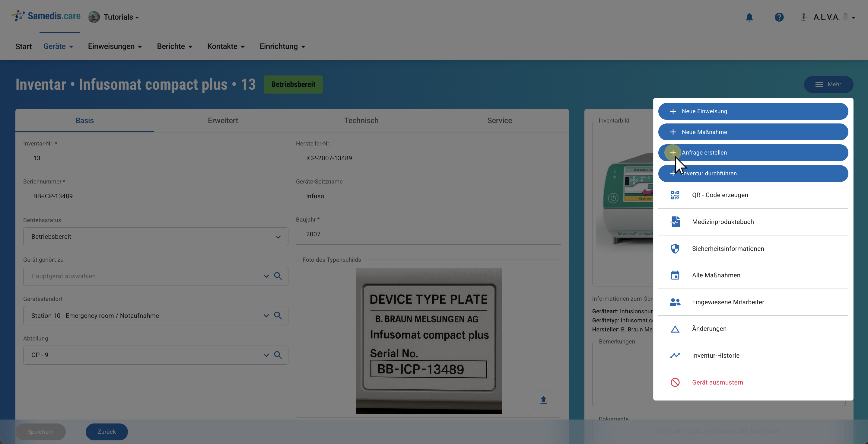Click the Gerät ausmustern prohibited icon

(x=675, y=382)
